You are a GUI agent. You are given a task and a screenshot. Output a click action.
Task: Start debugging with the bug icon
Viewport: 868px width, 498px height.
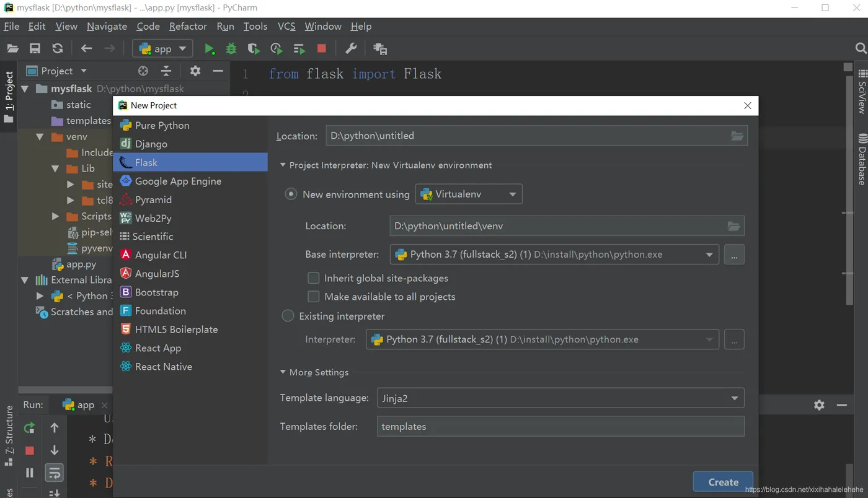231,49
